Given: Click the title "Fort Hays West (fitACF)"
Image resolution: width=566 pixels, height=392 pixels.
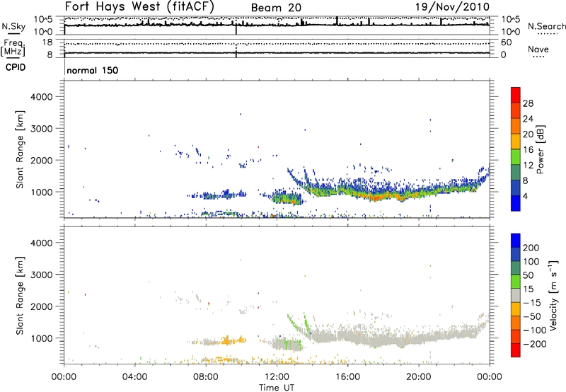Looking at the screenshot, I should (139, 6).
